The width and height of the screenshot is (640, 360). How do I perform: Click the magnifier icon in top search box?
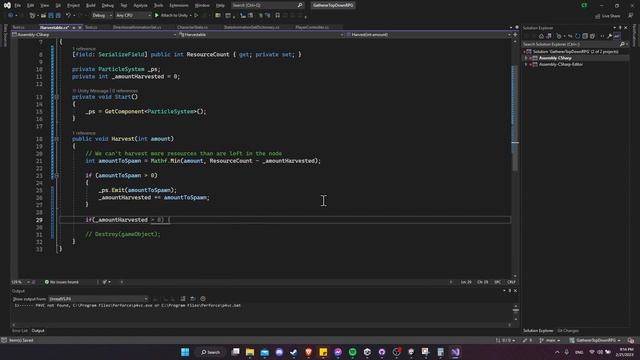coord(300,5)
